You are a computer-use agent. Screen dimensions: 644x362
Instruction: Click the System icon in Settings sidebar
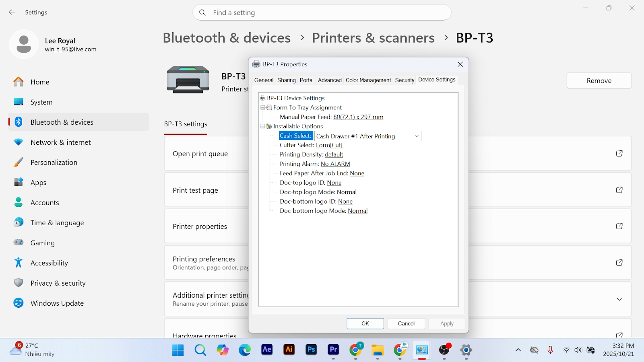pyautogui.click(x=19, y=102)
